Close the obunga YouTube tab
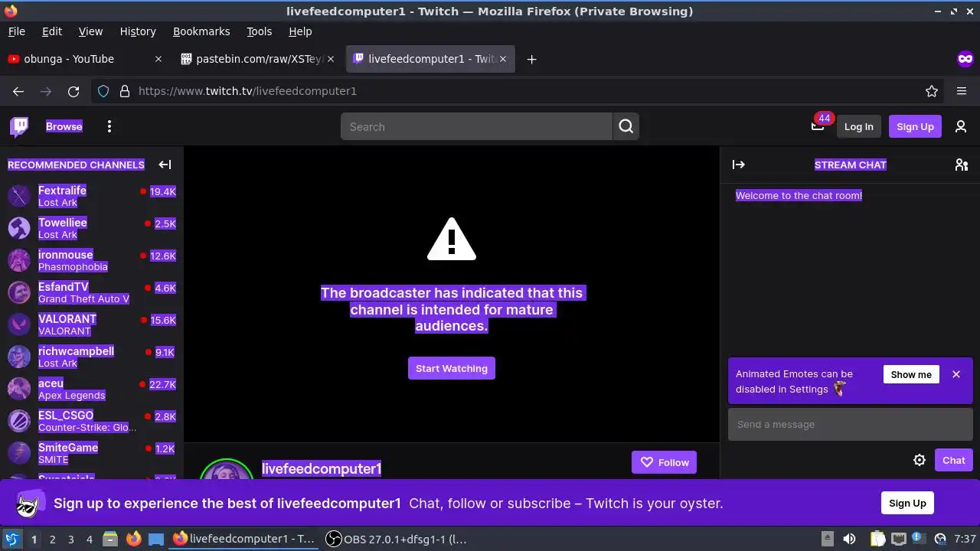The width and height of the screenshot is (980, 551). click(158, 59)
